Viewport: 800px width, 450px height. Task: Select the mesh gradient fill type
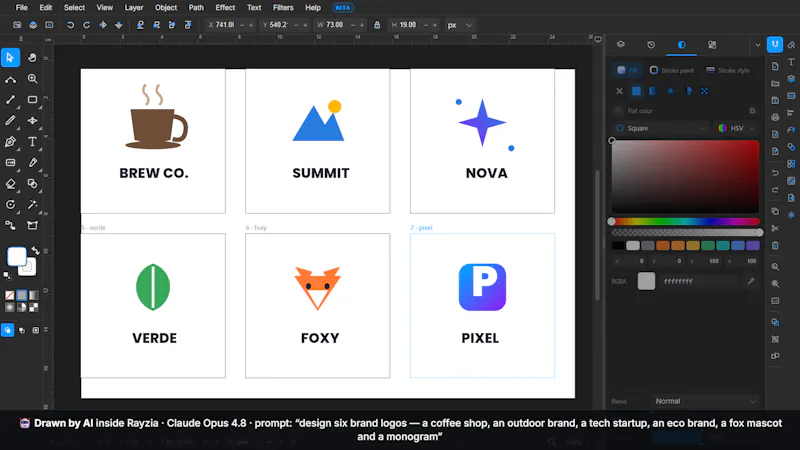point(705,91)
